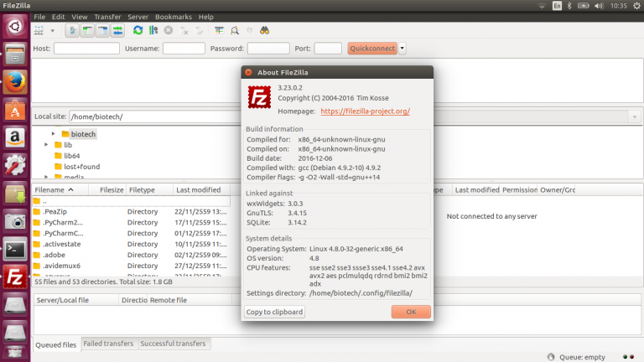Open the Server menu
Screen dimensions: 644x362
tap(138, 17)
